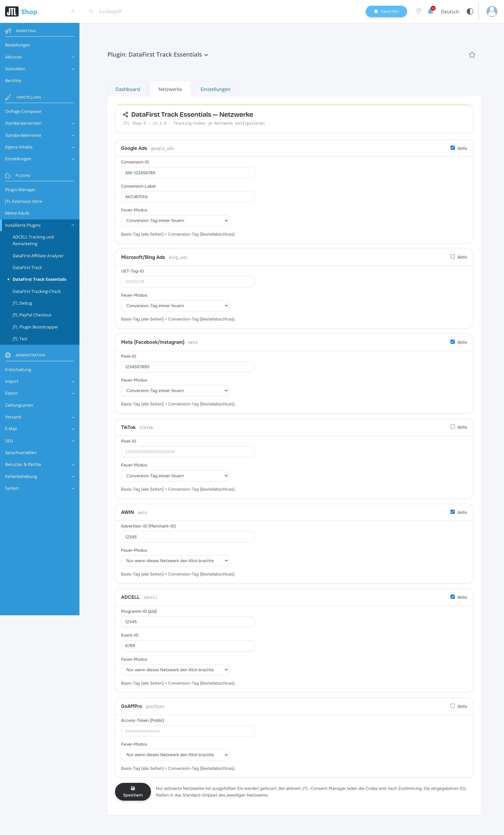Open TikTok Feuer-Modus dropdown
The height and width of the screenshot is (835, 504).
point(175,476)
